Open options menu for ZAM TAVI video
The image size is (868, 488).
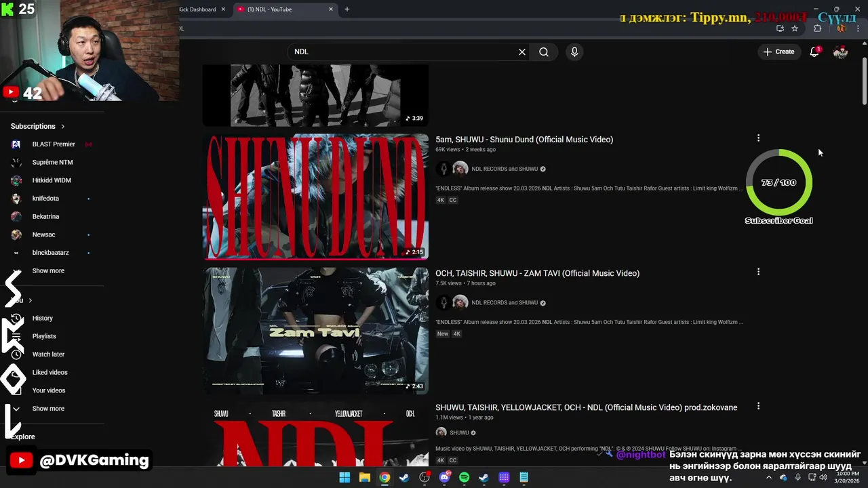tap(758, 272)
